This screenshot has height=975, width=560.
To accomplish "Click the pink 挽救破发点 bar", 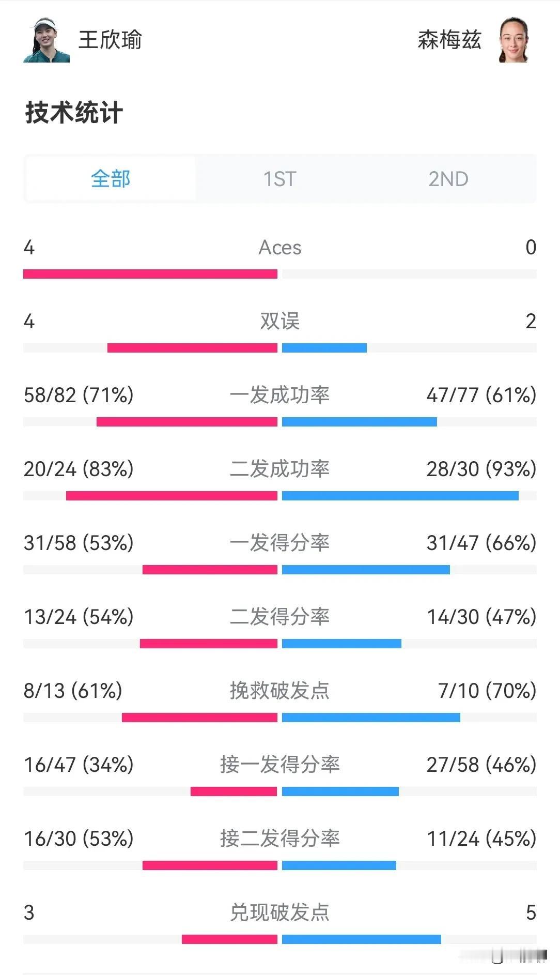I will coord(199,718).
